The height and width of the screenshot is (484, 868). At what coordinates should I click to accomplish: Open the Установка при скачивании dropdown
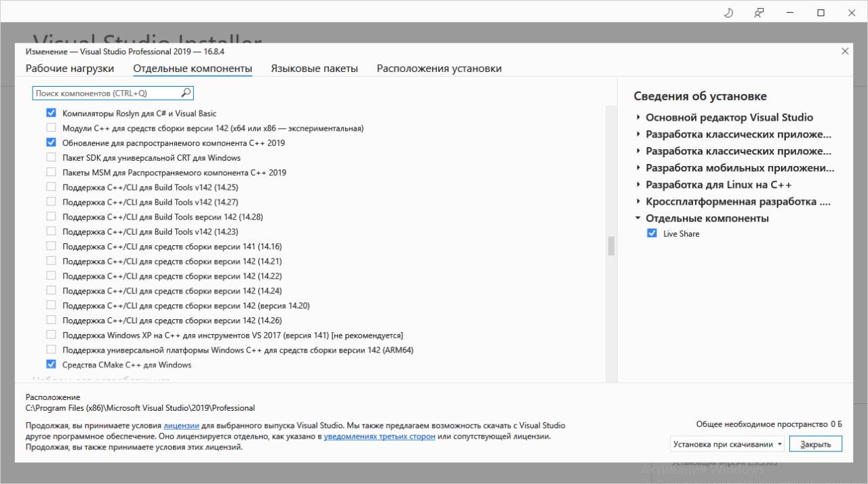[727, 445]
